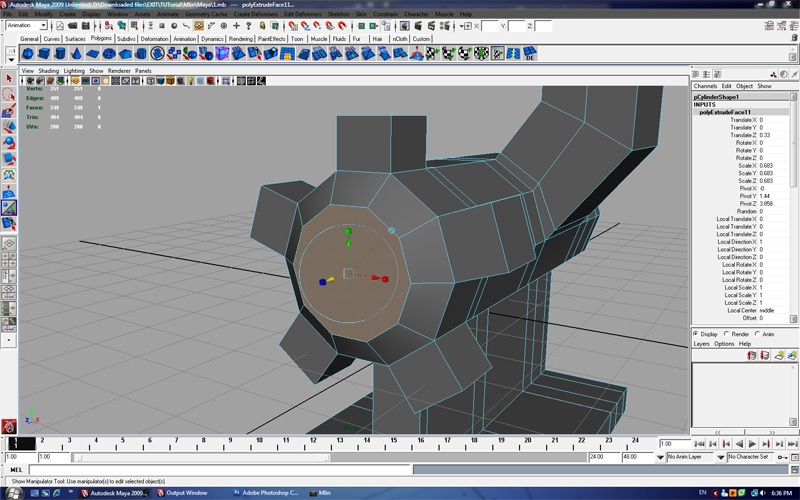Pick the Select tool arrow in toolbox
This screenshot has height=500, width=800.
tap(9, 78)
